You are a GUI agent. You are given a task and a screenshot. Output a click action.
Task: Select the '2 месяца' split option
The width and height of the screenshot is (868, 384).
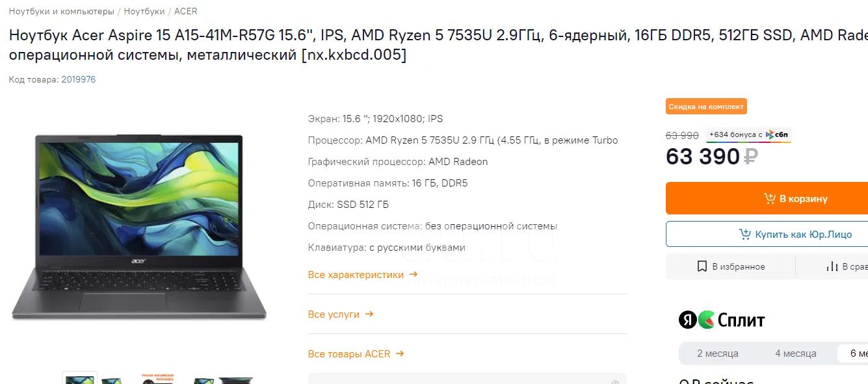tap(718, 353)
